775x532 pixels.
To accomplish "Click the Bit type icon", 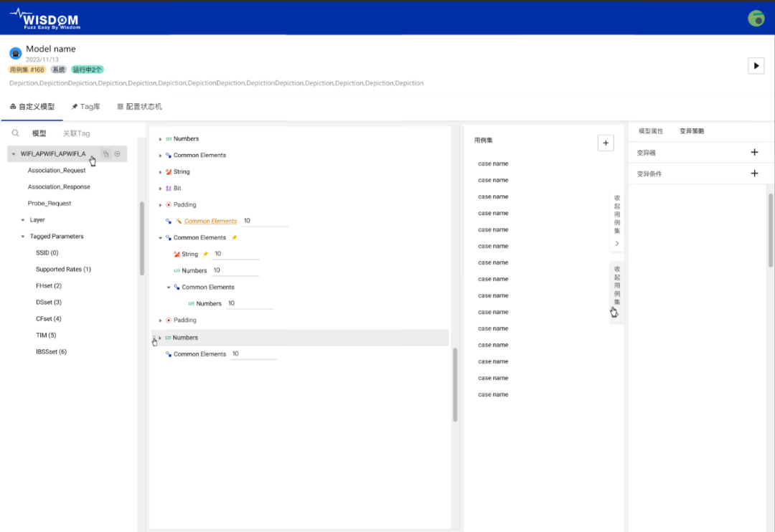I will 169,188.
